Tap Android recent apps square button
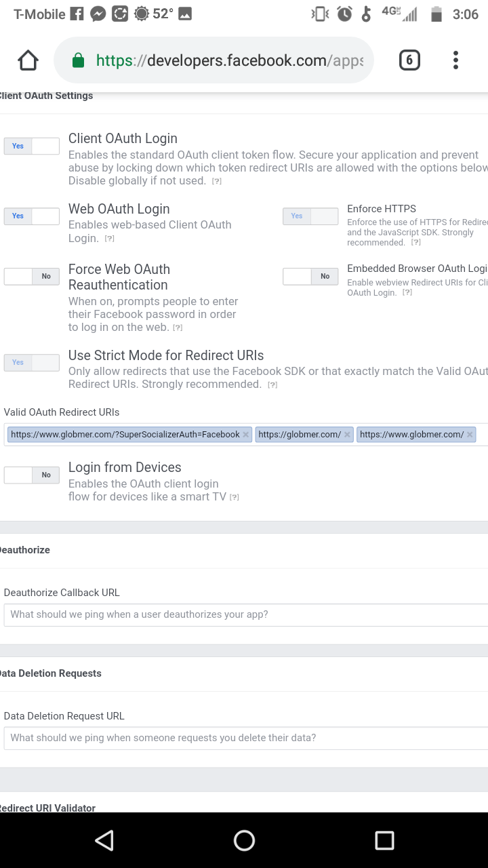The height and width of the screenshot is (868, 488). 384,840
